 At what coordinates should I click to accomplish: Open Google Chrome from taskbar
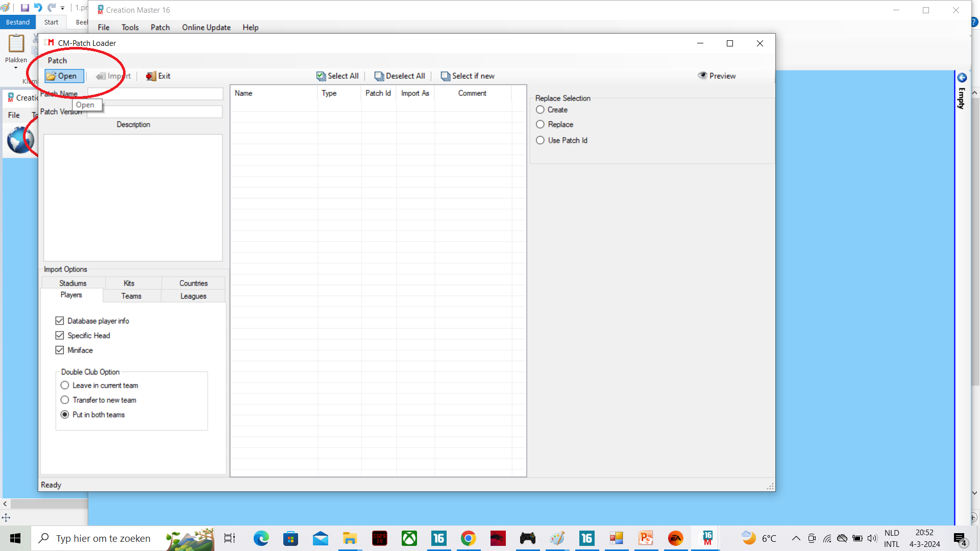click(468, 538)
